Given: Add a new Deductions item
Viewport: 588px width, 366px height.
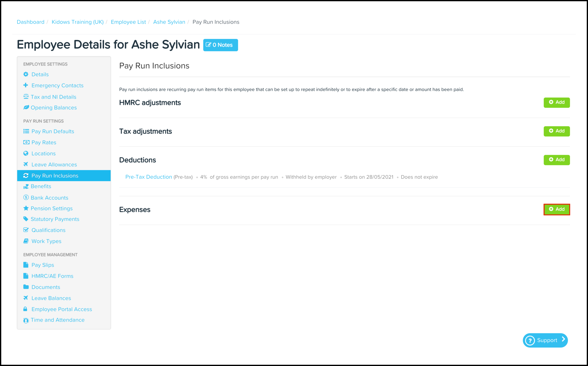Looking at the screenshot, I should [556, 160].
